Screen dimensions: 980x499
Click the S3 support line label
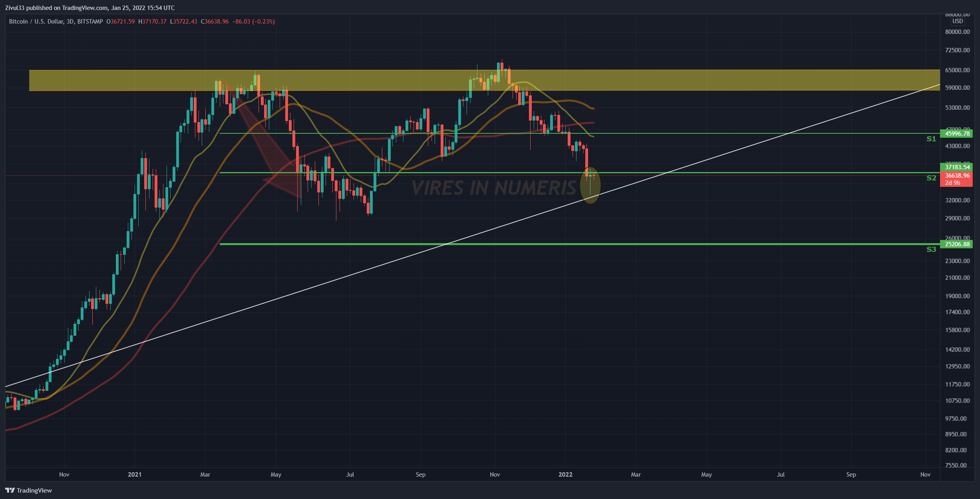point(931,249)
